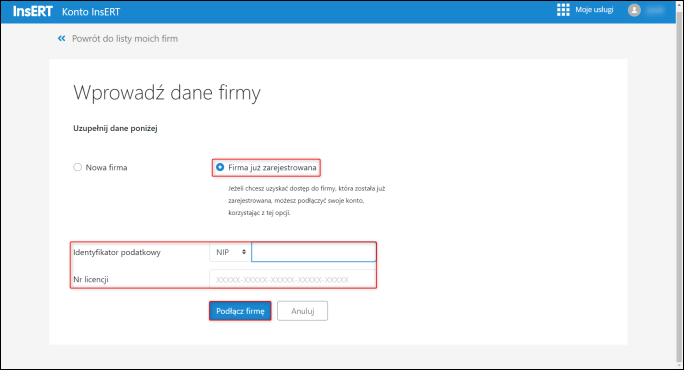Expand the NIP identifier type dropdown

pos(230,252)
